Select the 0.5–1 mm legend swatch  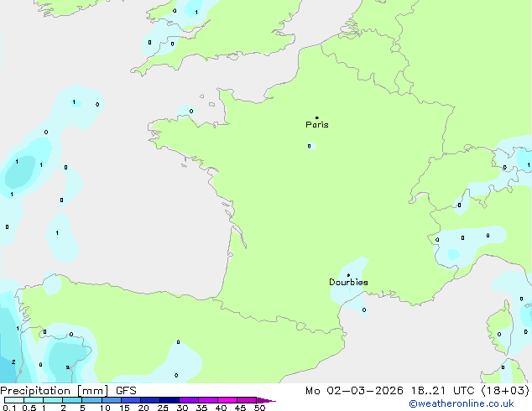coord(34,400)
